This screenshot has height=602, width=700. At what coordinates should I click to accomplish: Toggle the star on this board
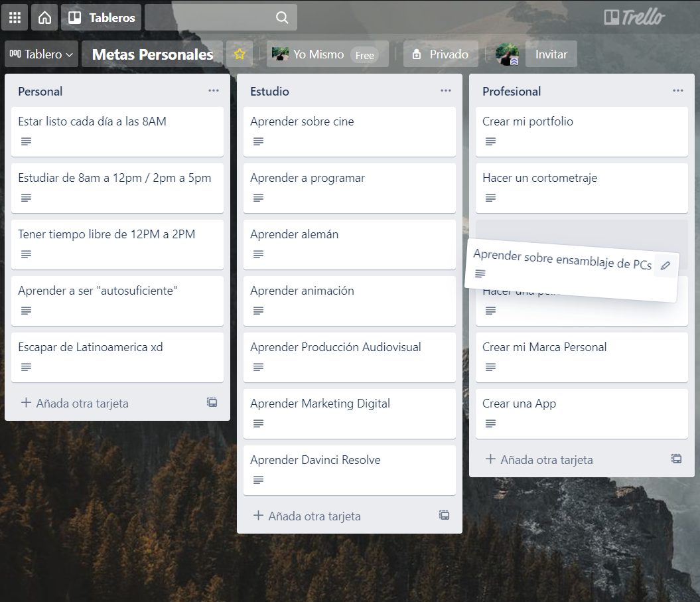point(240,54)
